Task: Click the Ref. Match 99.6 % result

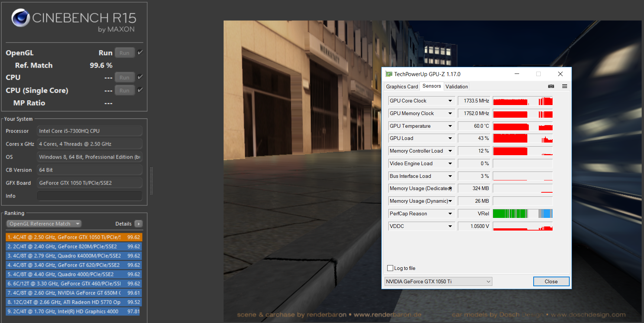Action: (x=101, y=65)
